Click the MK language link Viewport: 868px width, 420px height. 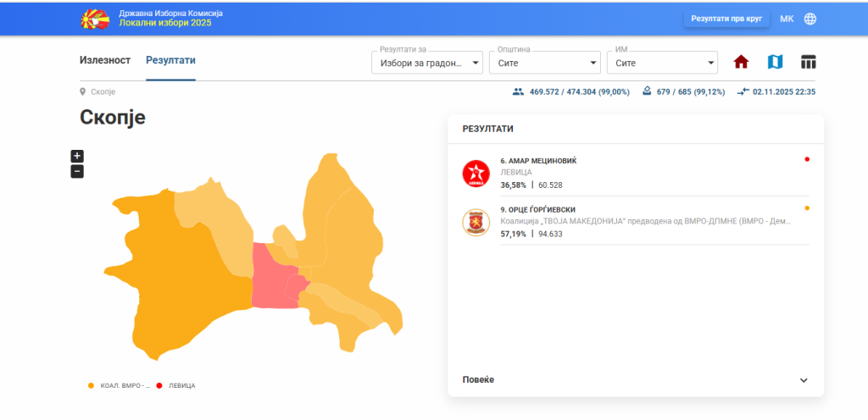[787, 19]
